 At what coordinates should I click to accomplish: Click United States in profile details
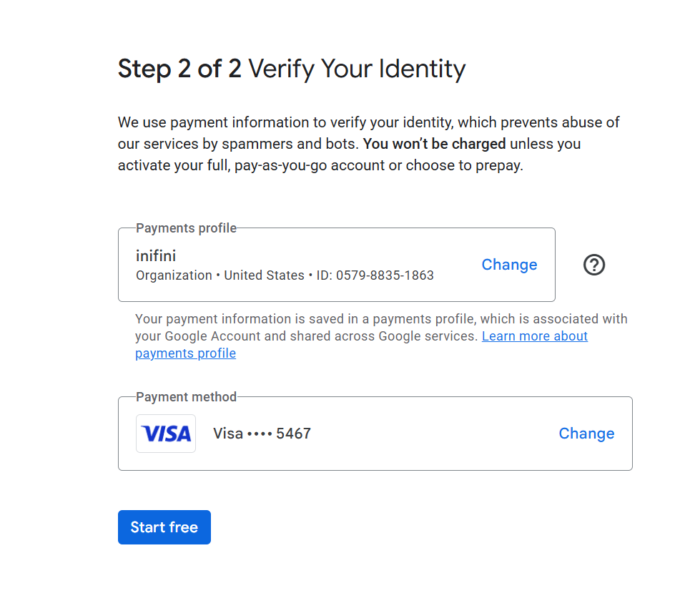coord(264,275)
